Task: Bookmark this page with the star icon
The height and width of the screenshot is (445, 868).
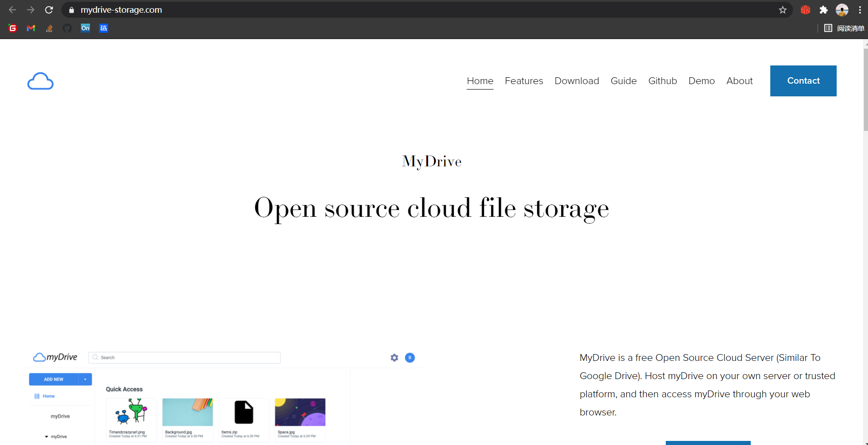Action: (783, 10)
